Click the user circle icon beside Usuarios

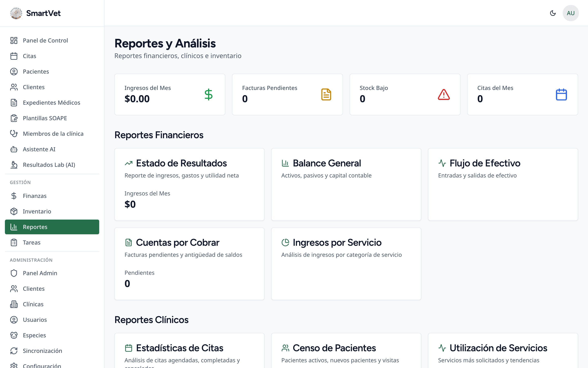coord(14,320)
